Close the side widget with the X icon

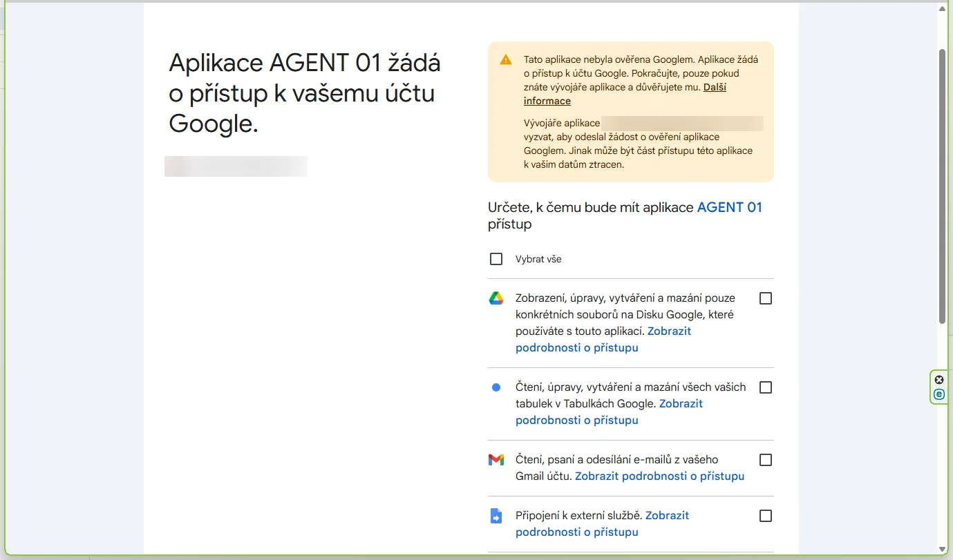tap(938, 380)
